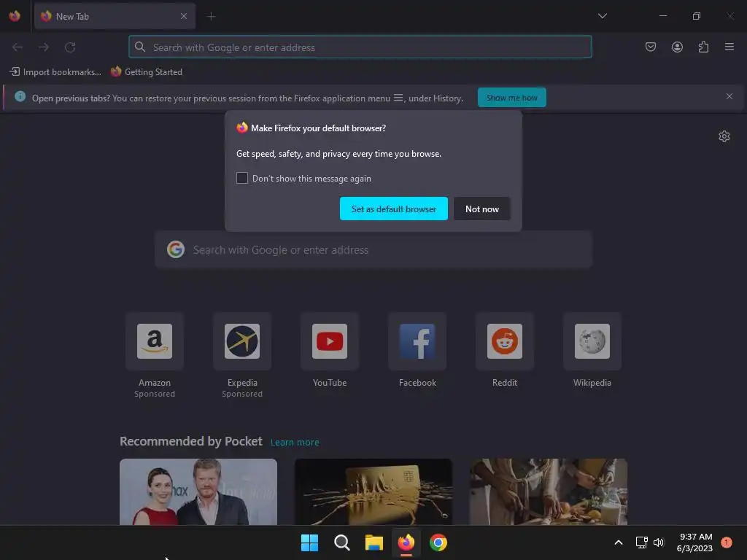This screenshot has height=560, width=747.
Task: Check Don't show this message again
Action: click(x=242, y=178)
